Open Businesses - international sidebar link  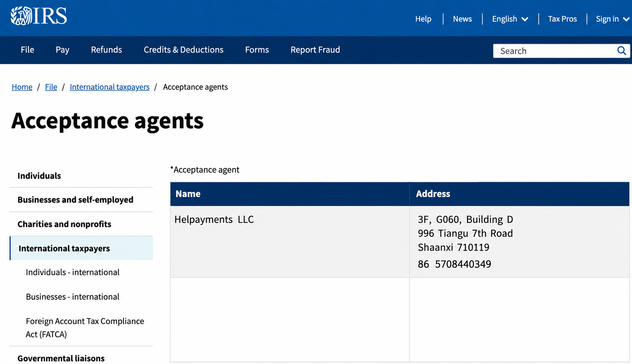pyautogui.click(x=73, y=297)
